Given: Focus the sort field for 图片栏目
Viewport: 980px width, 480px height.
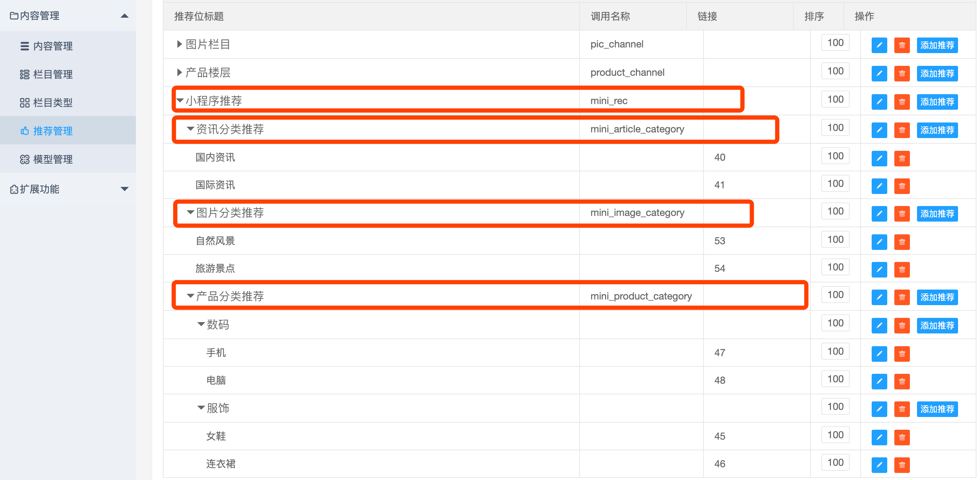Looking at the screenshot, I should (x=836, y=42).
